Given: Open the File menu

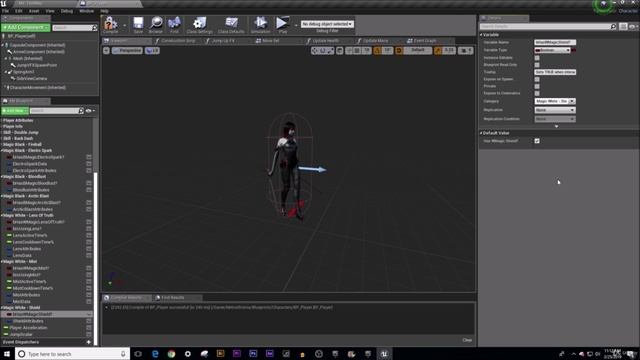Looking at the screenshot, I should coord(5,11).
